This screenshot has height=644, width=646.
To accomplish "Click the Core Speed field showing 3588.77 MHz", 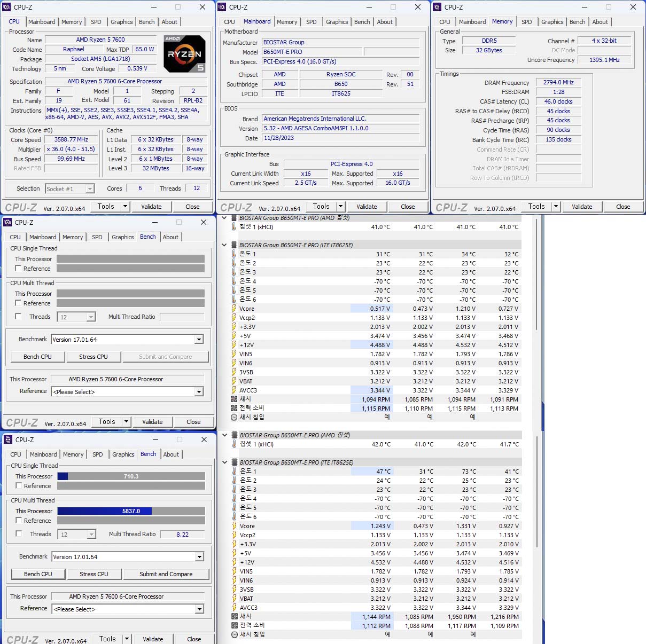I will pyautogui.click(x=71, y=139).
